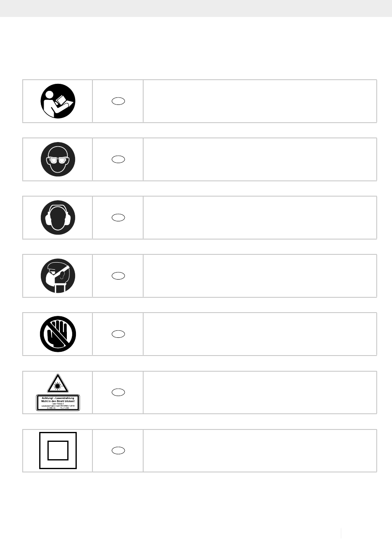Select the oval beside the double-square symbol

(x=118, y=451)
